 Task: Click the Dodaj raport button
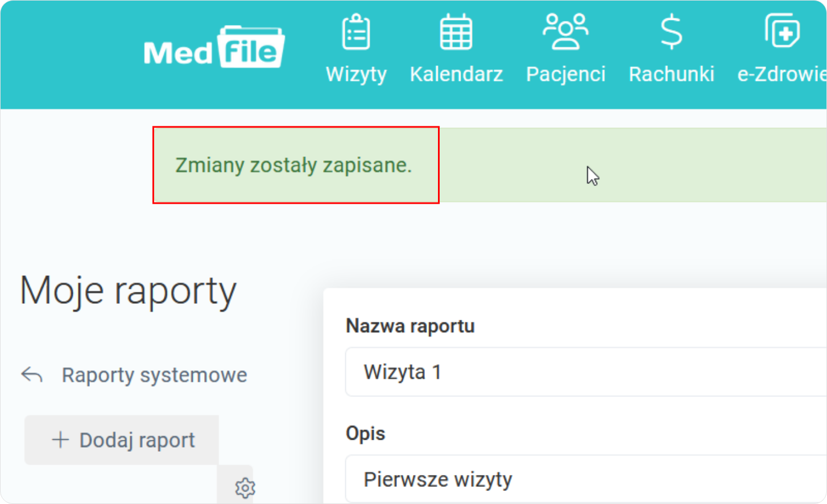[x=122, y=440]
